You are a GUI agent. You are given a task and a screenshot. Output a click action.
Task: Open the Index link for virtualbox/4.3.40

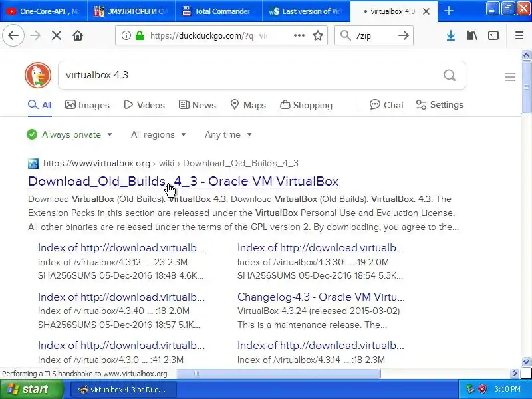point(121,297)
